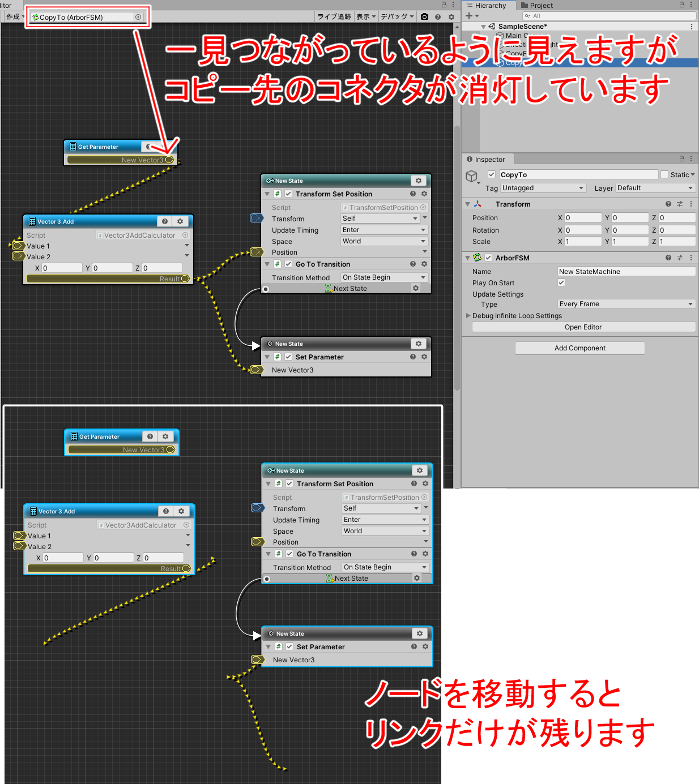This screenshot has width=699, height=784.
Task: Uncheck the Play On Start checkbox
Action: (x=561, y=282)
